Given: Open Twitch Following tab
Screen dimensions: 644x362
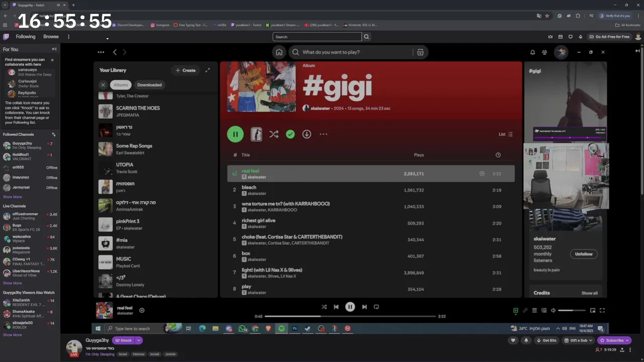Looking at the screenshot, I should (26, 37).
